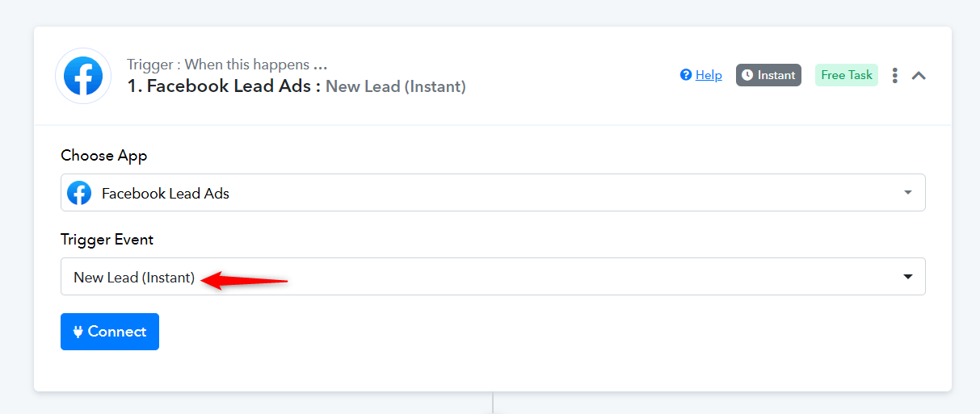This screenshot has height=414, width=980.
Task: Click the Choose App label
Action: (x=104, y=156)
